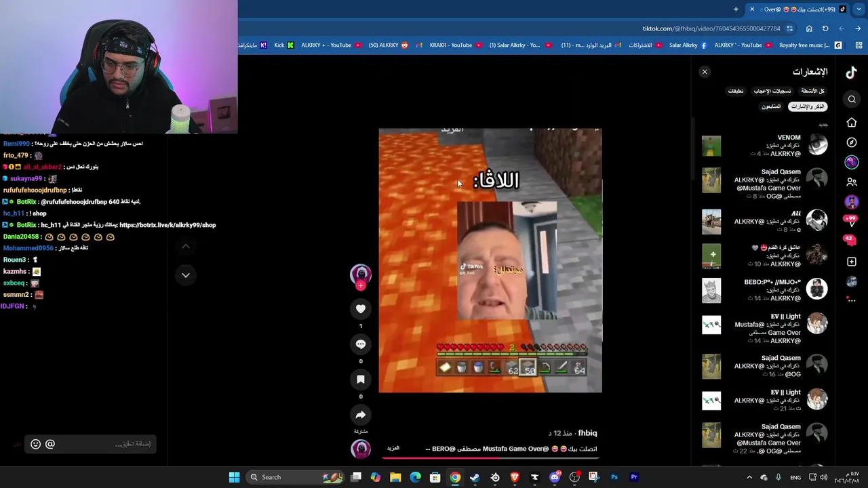Go to the next video with the down chevron
The image size is (868, 488).
coord(186,275)
